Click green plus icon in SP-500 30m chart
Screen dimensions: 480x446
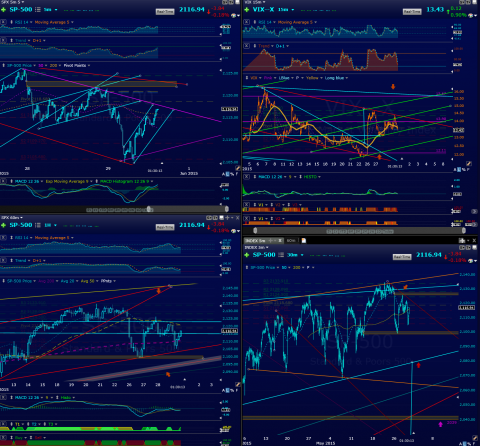click(247, 255)
